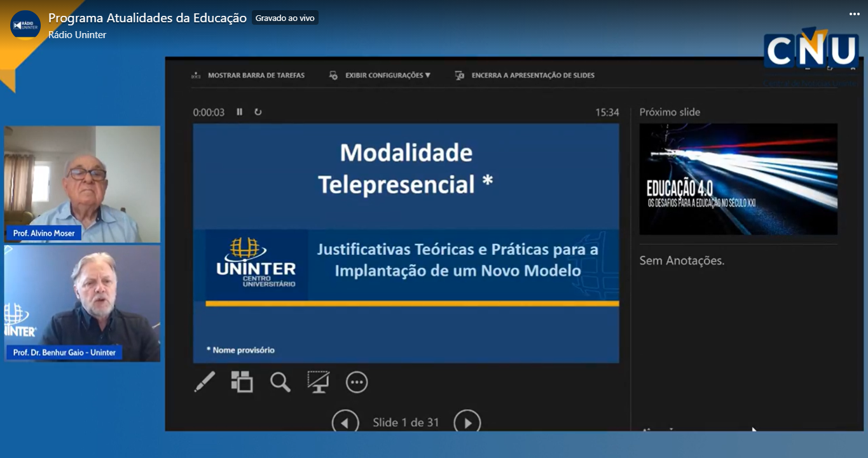Go to previous slide arrow
The height and width of the screenshot is (458, 868).
pyautogui.click(x=345, y=422)
